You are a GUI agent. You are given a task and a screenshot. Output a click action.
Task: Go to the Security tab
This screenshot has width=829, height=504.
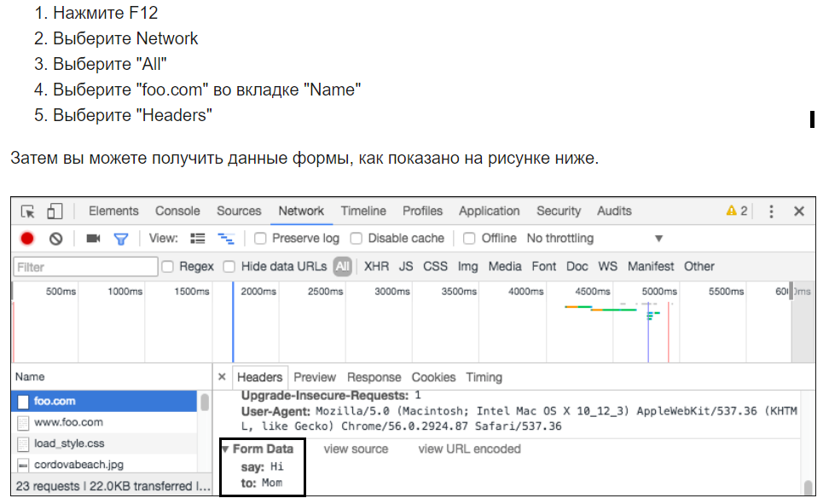coord(559,211)
